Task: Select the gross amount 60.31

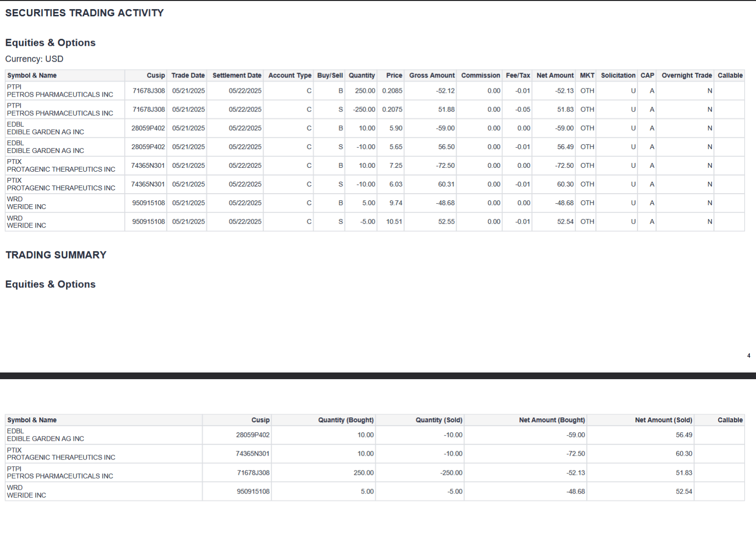Action: 447,184
